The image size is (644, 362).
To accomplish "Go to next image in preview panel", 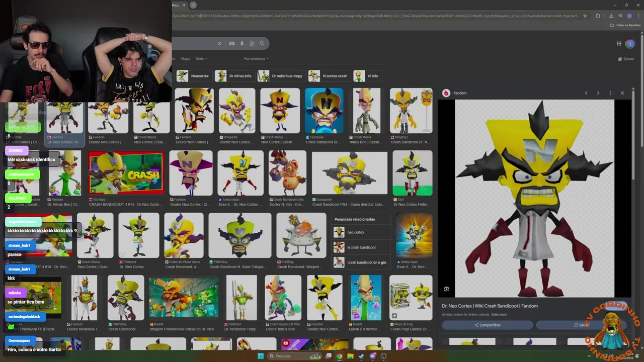I will (598, 93).
